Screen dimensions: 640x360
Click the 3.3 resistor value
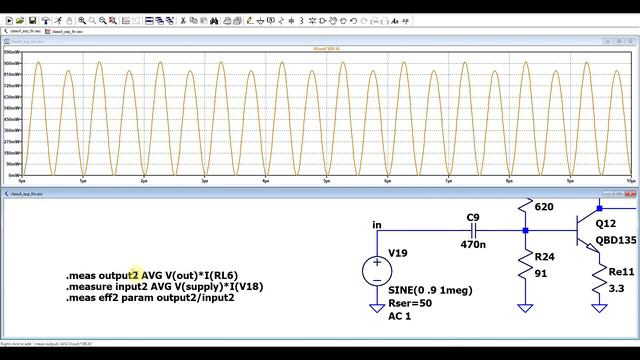(616, 289)
